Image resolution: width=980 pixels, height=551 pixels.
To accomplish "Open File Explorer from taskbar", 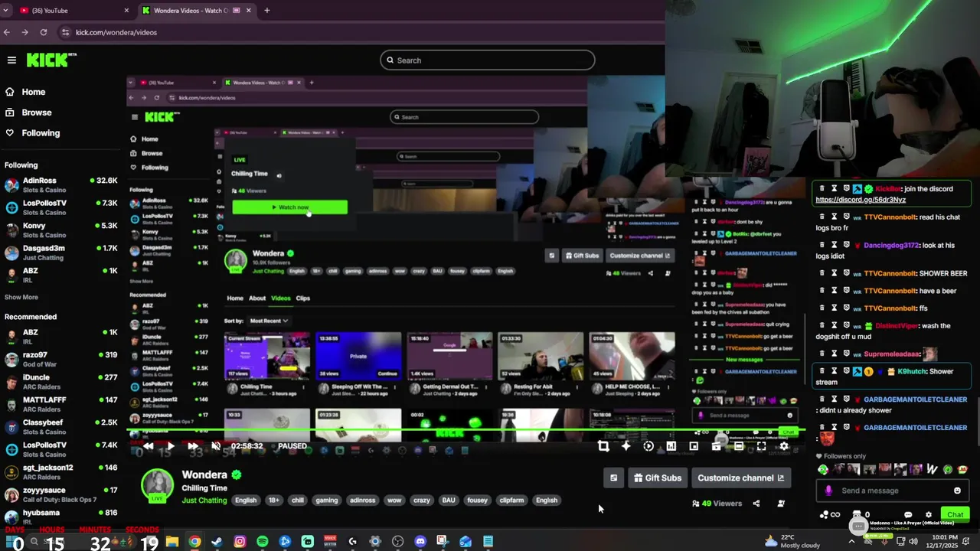I will tap(172, 542).
